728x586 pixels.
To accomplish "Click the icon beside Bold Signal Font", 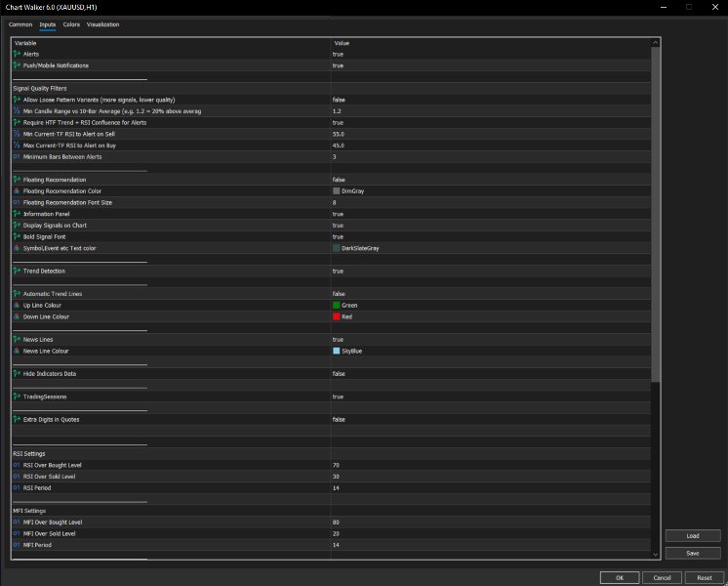I will (17, 236).
